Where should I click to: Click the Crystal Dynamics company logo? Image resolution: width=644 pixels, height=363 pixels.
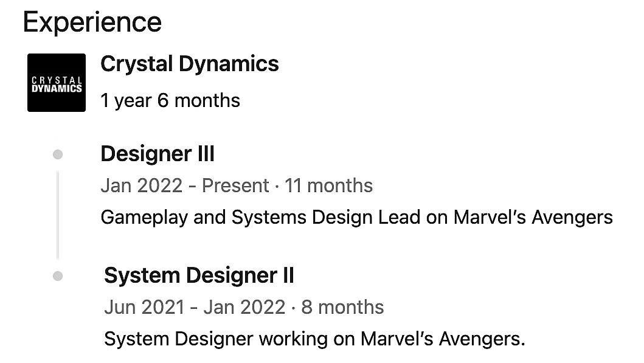click(56, 83)
